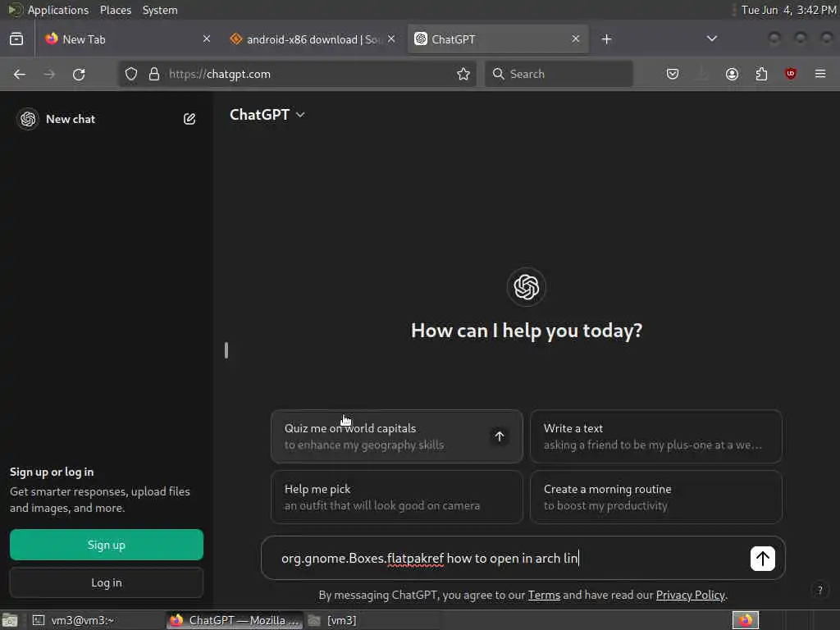Viewport: 840px width, 630px height.
Task: Open Firefox View icon at tab strip
Action: [16, 39]
